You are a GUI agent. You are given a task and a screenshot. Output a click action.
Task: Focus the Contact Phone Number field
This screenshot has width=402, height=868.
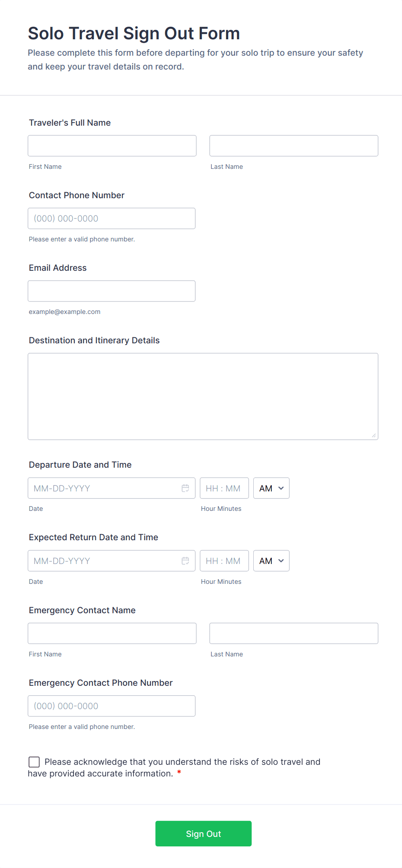[x=112, y=219]
